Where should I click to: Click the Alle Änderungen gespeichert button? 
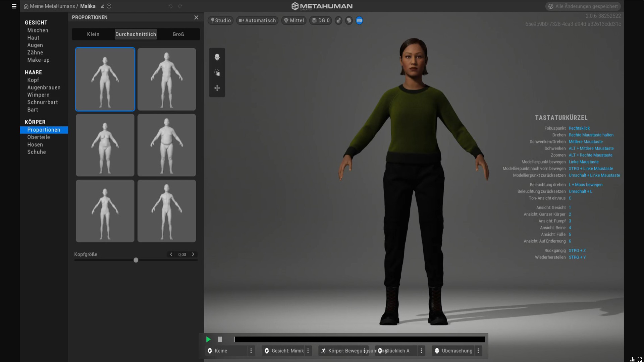tap(584, 6)
